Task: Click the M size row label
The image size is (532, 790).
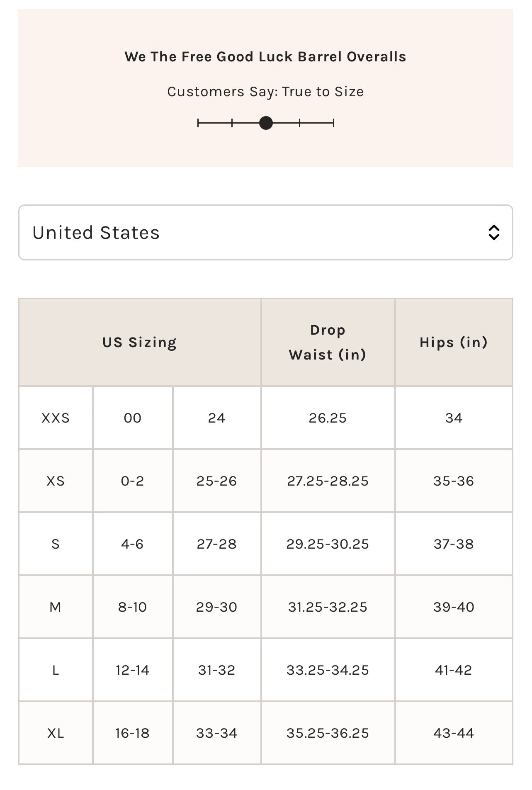Action: coord(56,607)
